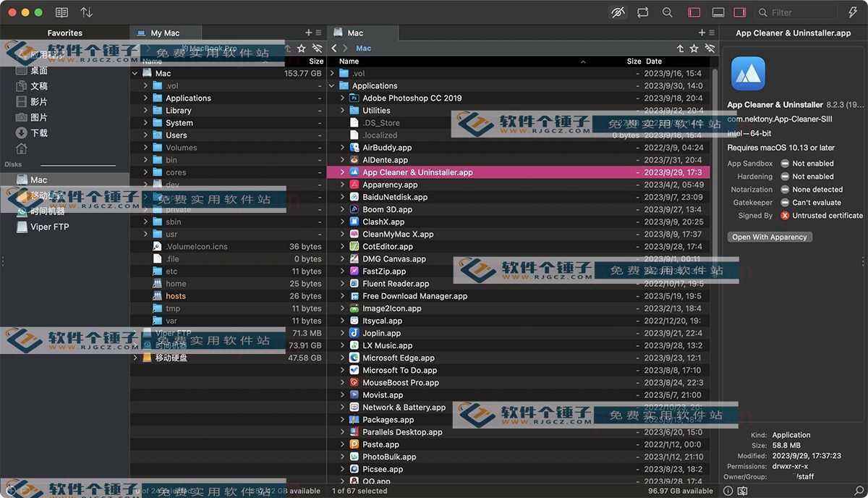Toggle hidden files eye icon in toolbar
This screenshot has width=868, height=498.
(618, 12)
